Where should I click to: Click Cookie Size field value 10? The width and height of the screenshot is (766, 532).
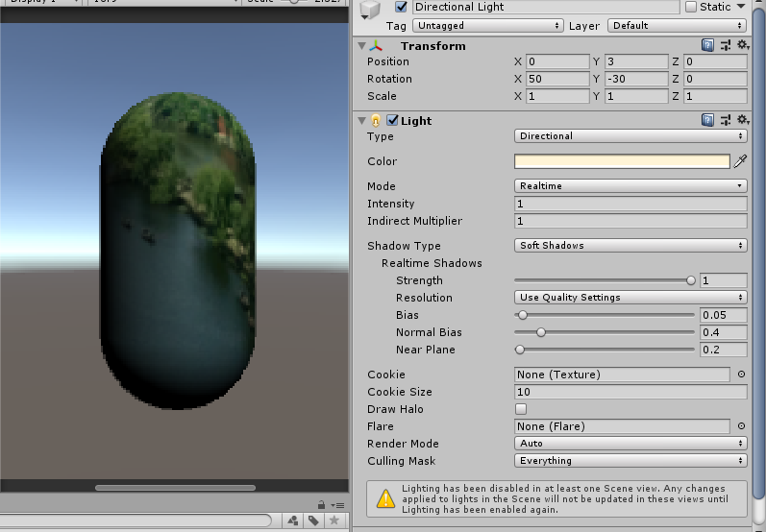(x=630, y=392)
